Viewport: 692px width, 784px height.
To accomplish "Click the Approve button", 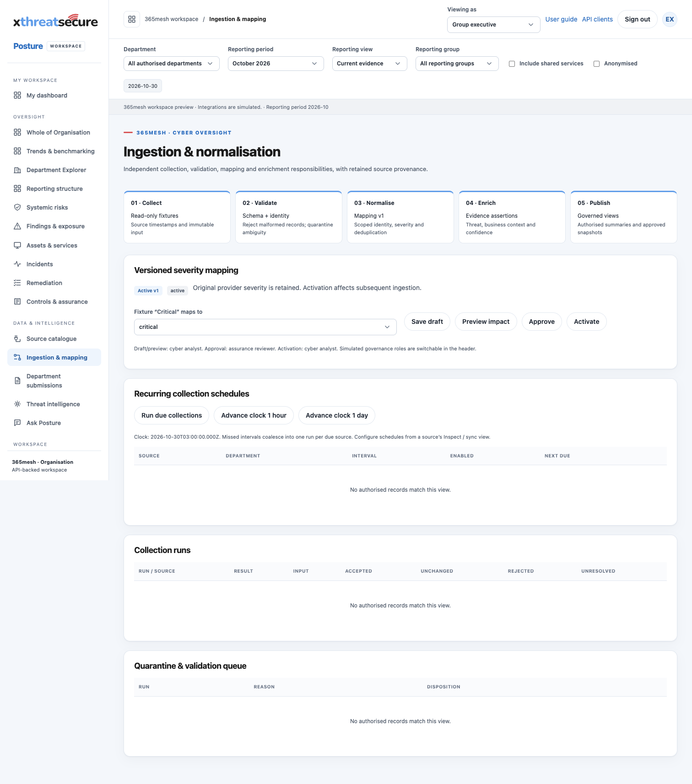I will pos(542,322).
